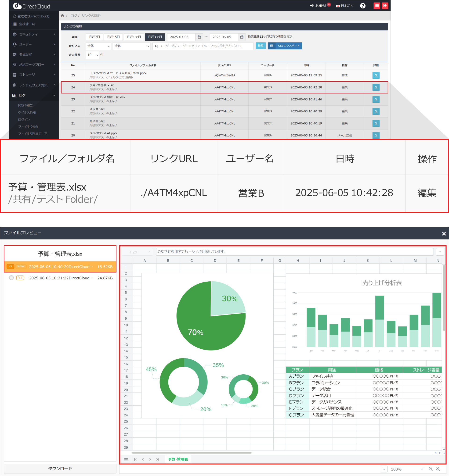Open the 日本語 language dropdown

click(x=345, y=6)
